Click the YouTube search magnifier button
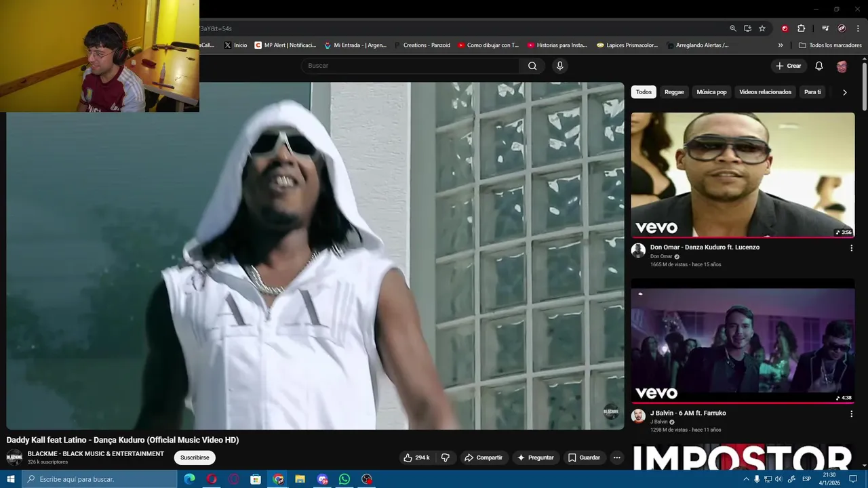The image size is (868, 488). point(532,66)
